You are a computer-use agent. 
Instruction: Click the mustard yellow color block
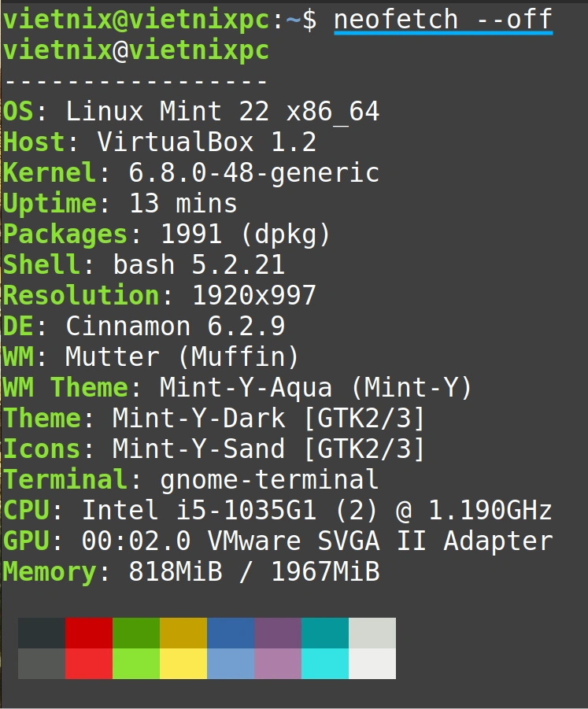pos(183,633)
